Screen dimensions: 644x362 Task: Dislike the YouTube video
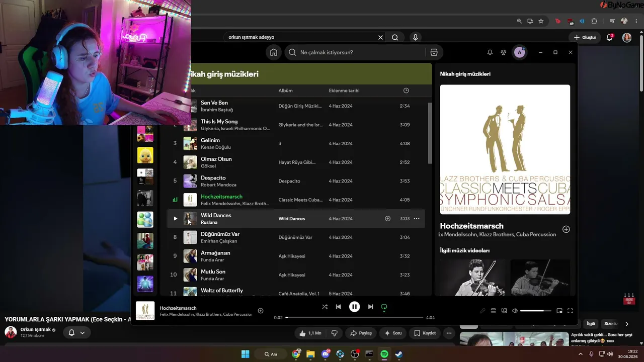click(334, 333)
